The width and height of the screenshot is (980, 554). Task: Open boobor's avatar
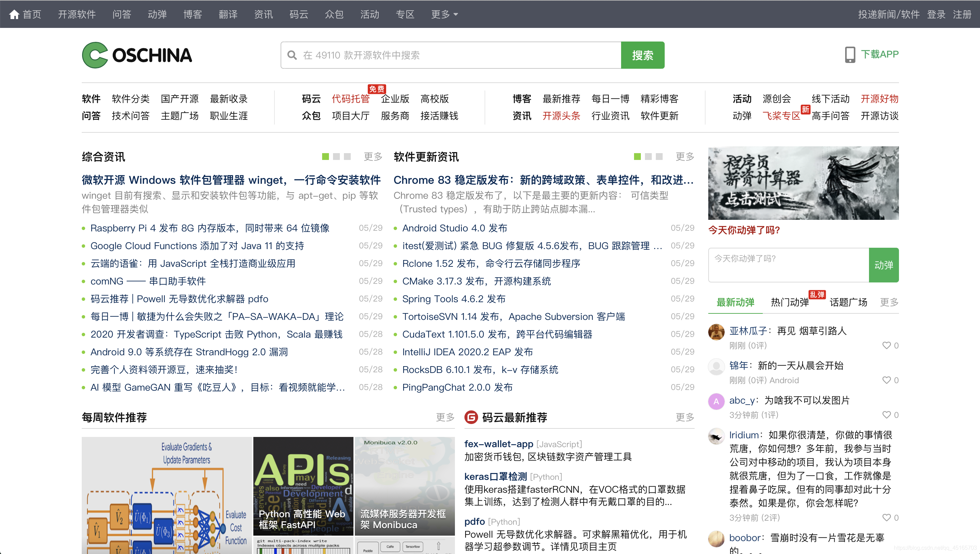pyautogui.click(x=716, y=538)
